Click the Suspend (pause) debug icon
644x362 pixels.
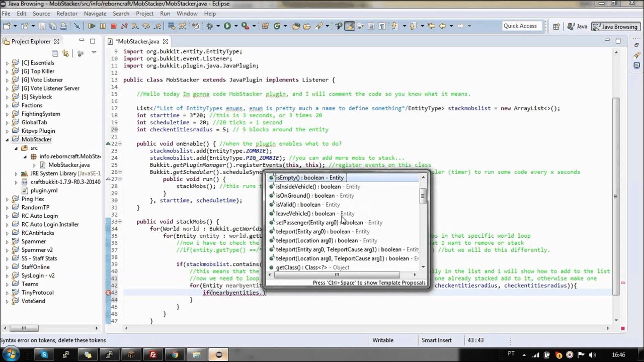103,26
